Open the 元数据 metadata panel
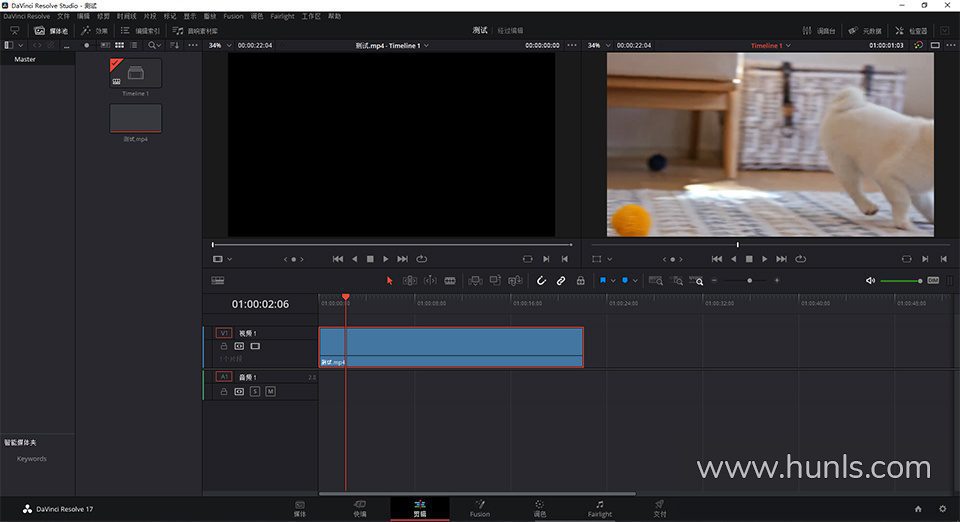 coord(864,31)
